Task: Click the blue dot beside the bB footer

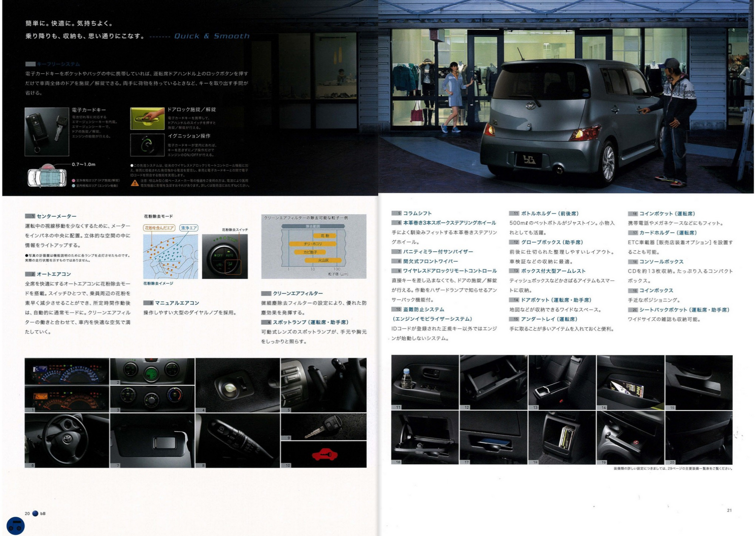Action: coord(35,513)
